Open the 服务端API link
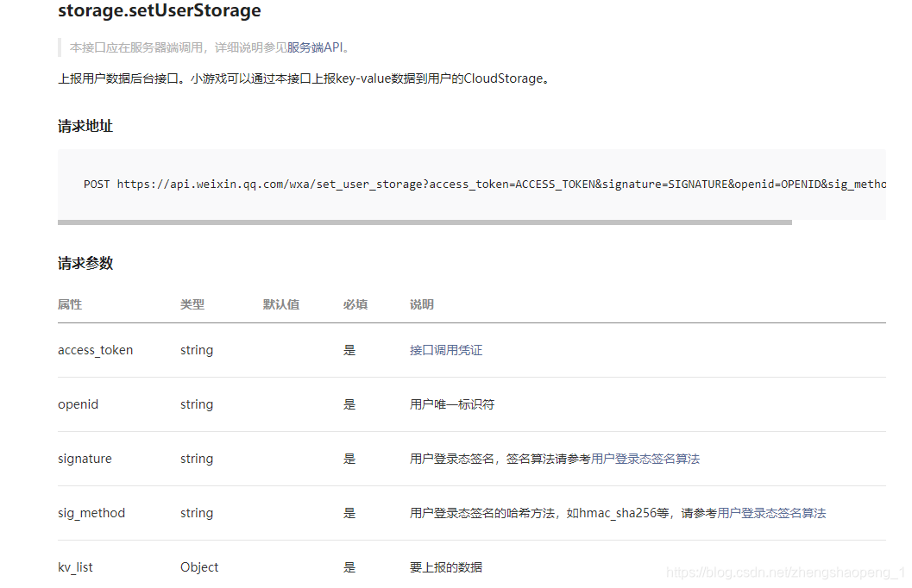This screenshot has height=588, width=912. [x=315, y=47]
